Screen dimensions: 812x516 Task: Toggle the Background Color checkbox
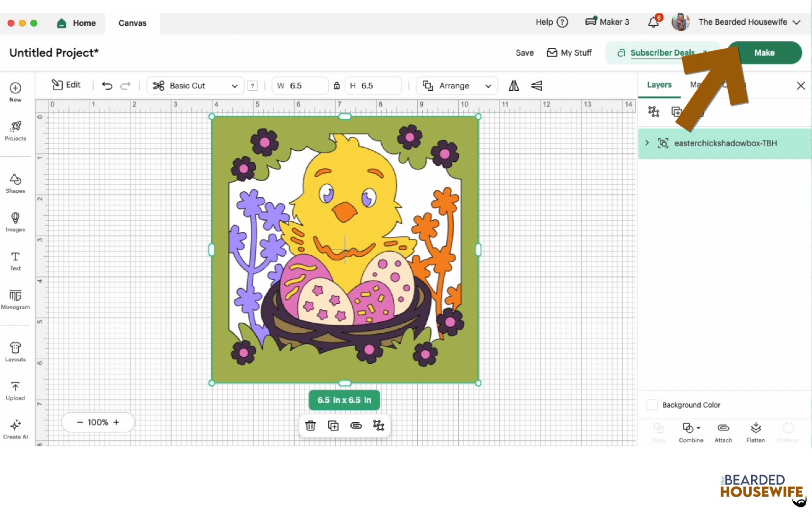(x=652, y=405)
